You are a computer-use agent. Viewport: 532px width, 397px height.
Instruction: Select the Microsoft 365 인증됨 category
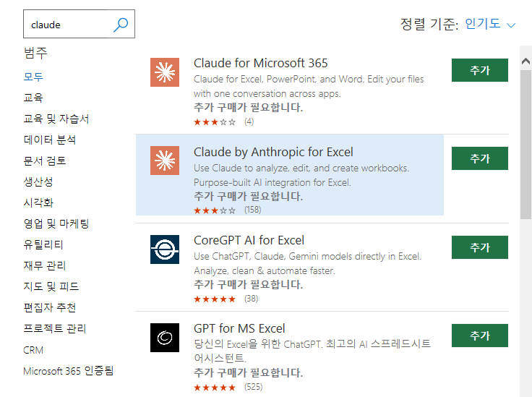pos(68,371)
